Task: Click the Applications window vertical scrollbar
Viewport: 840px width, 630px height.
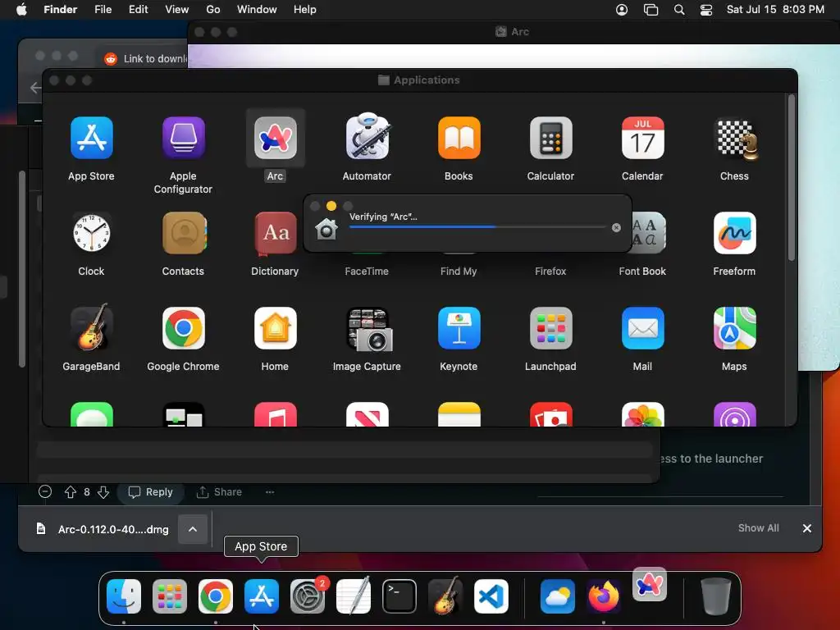Action: tap(792, 180)
